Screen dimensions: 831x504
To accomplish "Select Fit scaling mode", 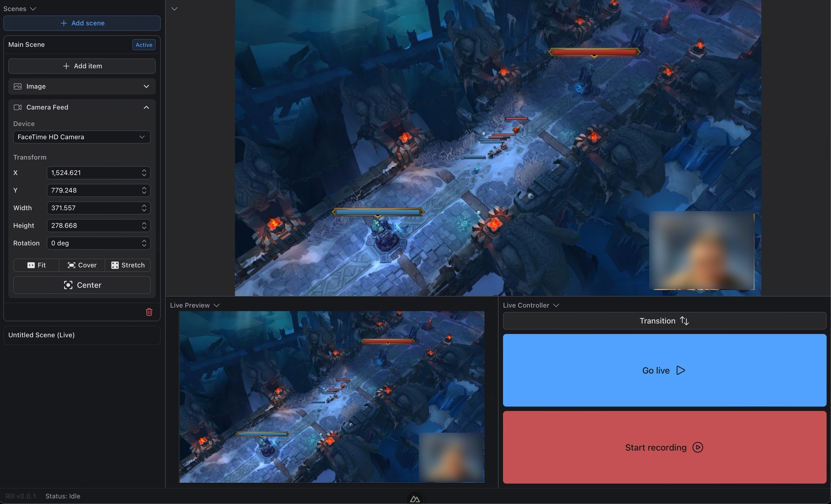I will [36, 265].
